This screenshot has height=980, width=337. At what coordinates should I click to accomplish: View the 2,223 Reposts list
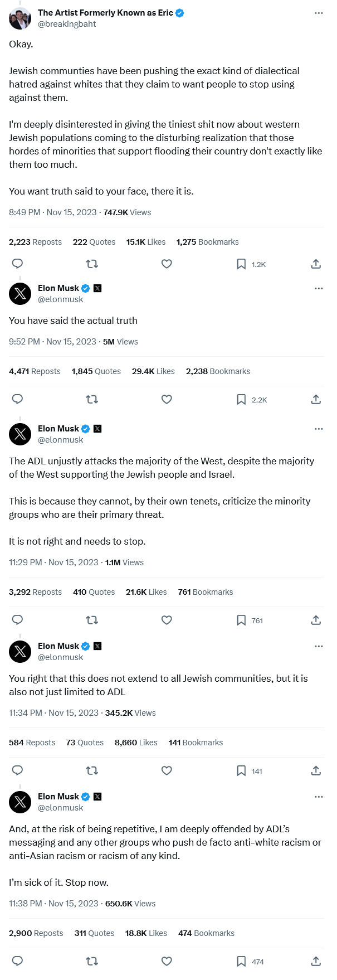pos(35,242)
